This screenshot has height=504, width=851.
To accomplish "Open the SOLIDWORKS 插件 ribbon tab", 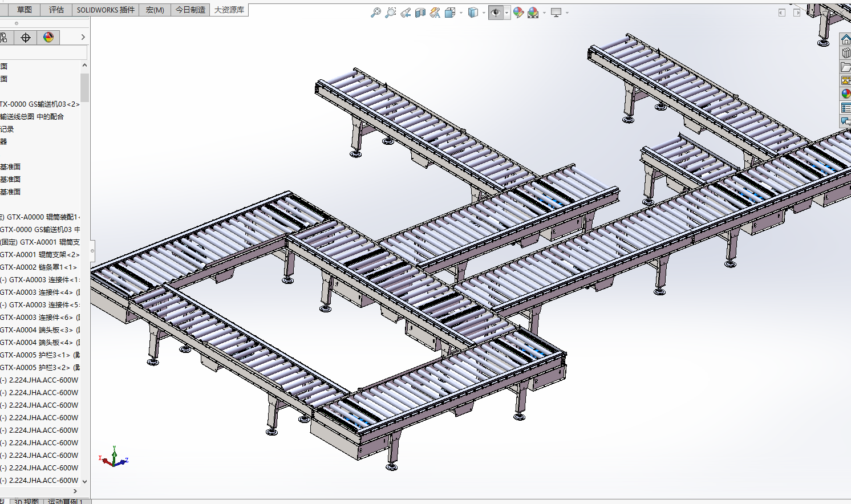I will pyautogui.click(x=106, y=10).
